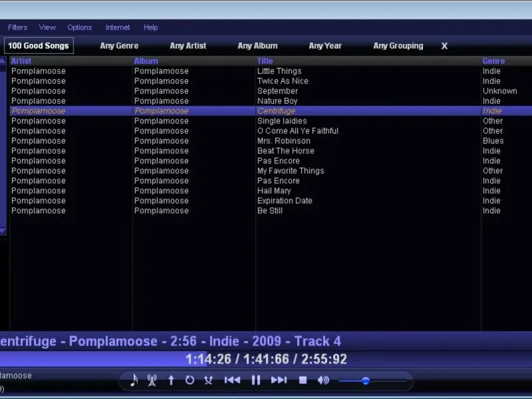Pause the current playback

pos(256,380)
